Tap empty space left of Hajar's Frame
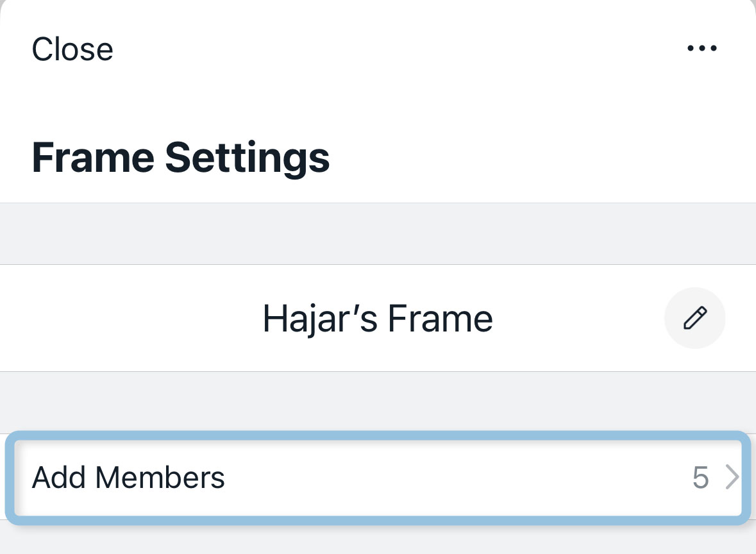This screenshot has height=554, width=756. click(x=128, y=318)
